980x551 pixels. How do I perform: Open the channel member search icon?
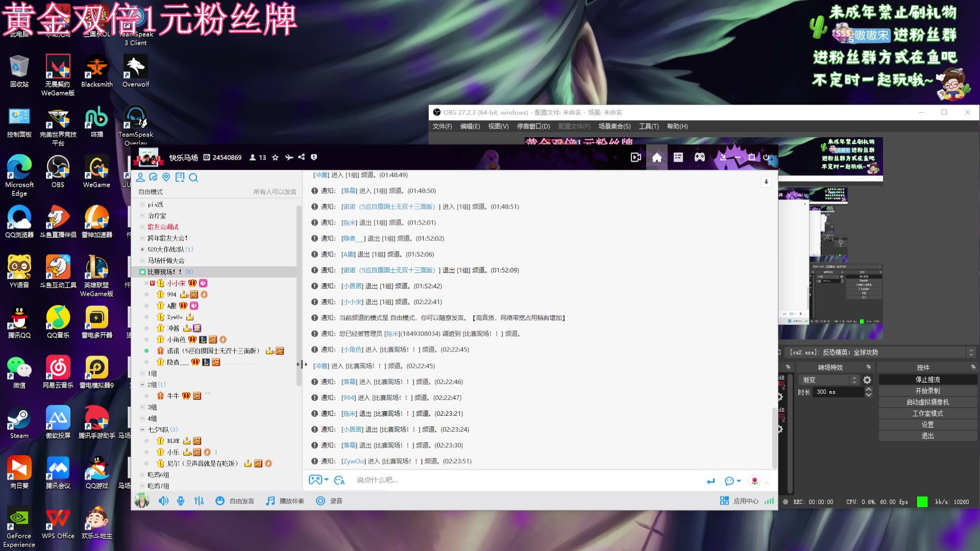click(x=194, y=178)
